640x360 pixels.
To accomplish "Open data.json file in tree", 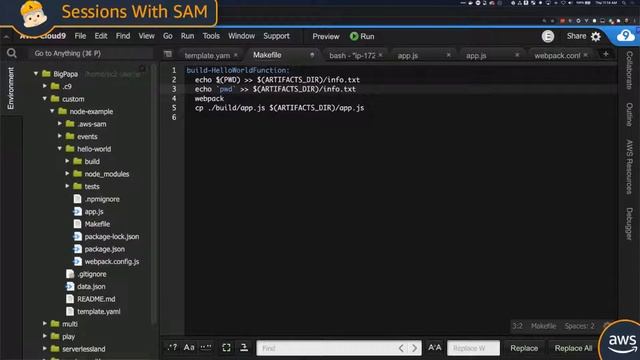I will click(91, 286).
